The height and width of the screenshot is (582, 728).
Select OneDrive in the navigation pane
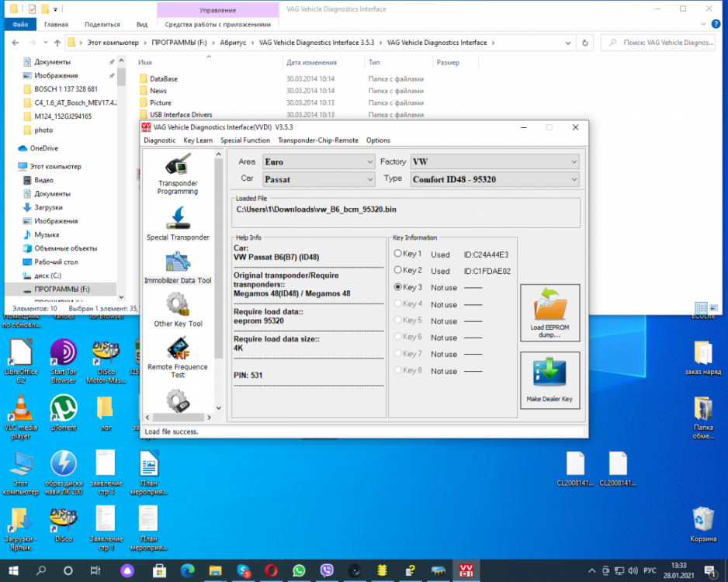point(44,148)
